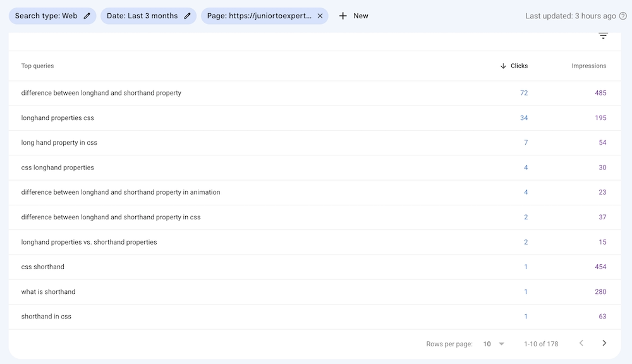Click the Last updated: 3 hours ago text
Image resolution: width=632 pixels, height=364 pixels.
[570, 16]
